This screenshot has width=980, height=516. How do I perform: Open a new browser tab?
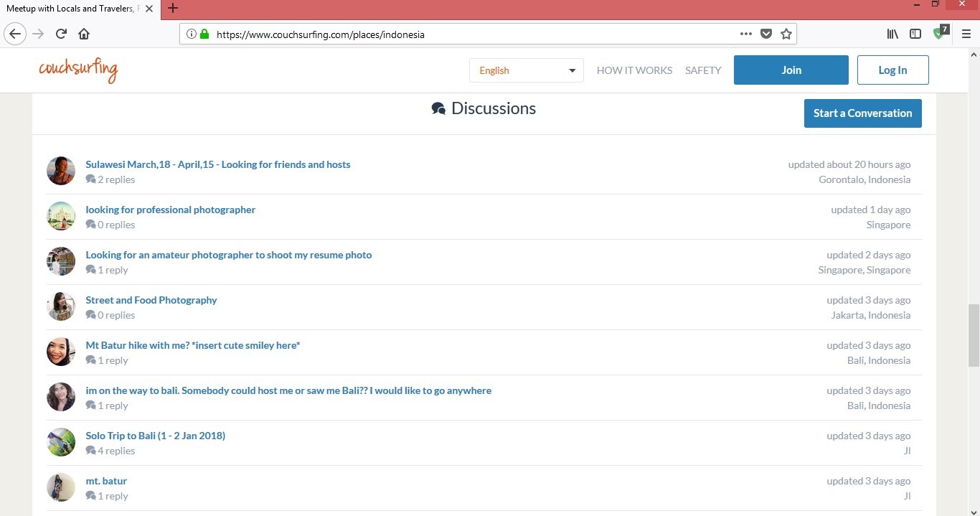tap(172, 9)
